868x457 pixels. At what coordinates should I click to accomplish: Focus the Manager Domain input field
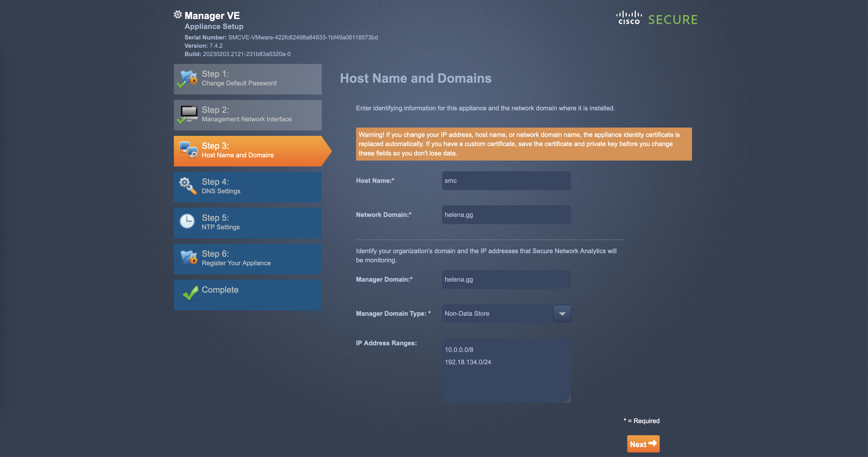pos(506,280)
